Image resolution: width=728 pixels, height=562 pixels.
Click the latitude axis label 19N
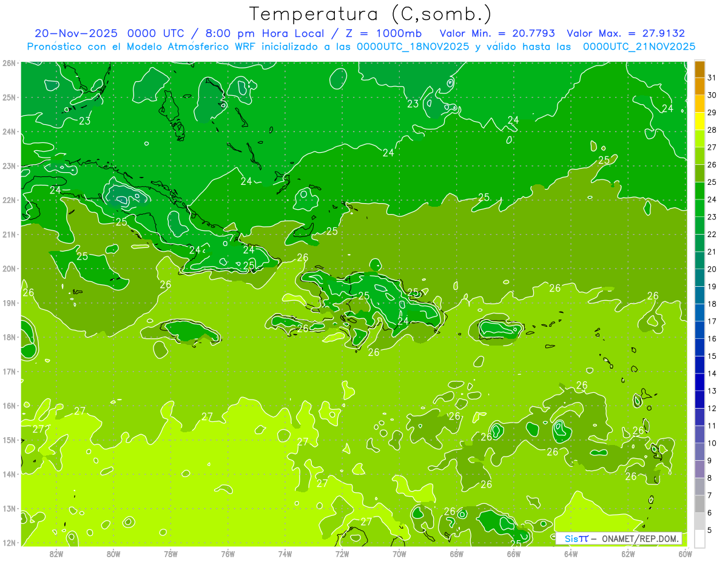coord(9,303)
